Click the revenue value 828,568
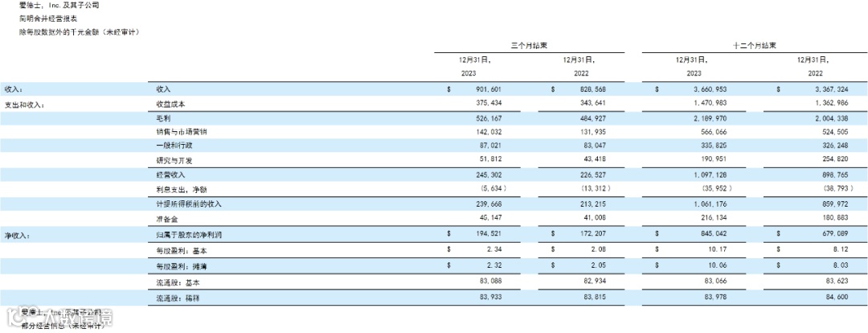 tap(593, 89)
